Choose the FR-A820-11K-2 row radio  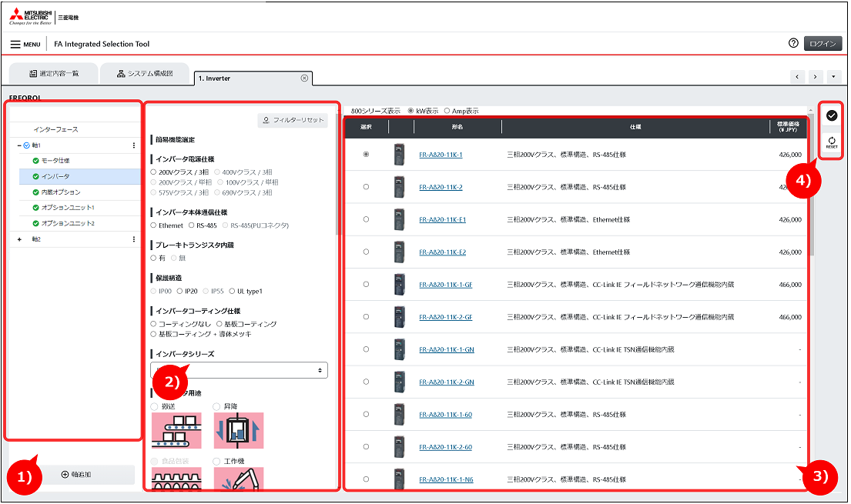point(367,187)
